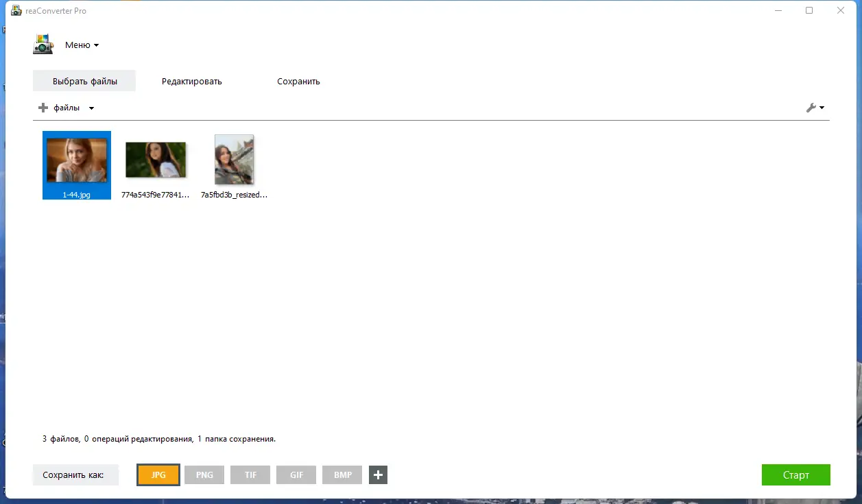Close the reaConverter Pro window
Screen dimensions: 862x504
[x=841, y=11]
